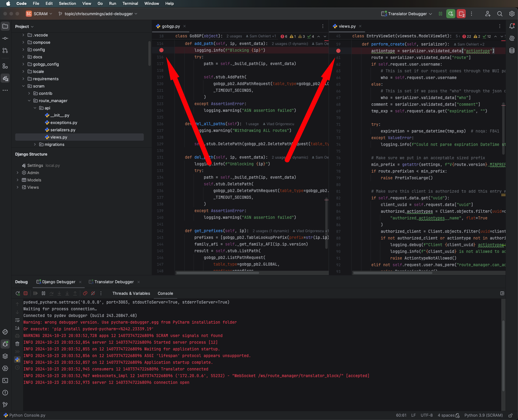This screenshot has height=420, width=518.
Task: Select the Console tab in Debug
Action: click(x=165, y=293)
